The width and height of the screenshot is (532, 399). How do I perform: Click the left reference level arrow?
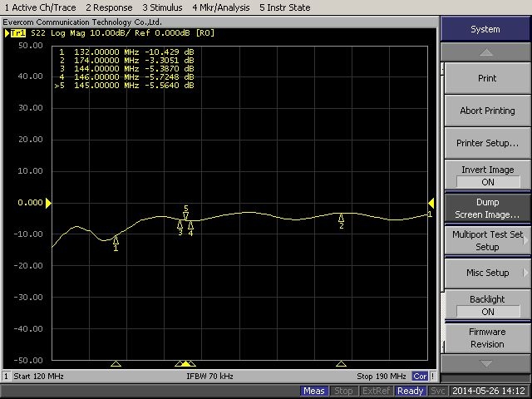pos(48,203)
